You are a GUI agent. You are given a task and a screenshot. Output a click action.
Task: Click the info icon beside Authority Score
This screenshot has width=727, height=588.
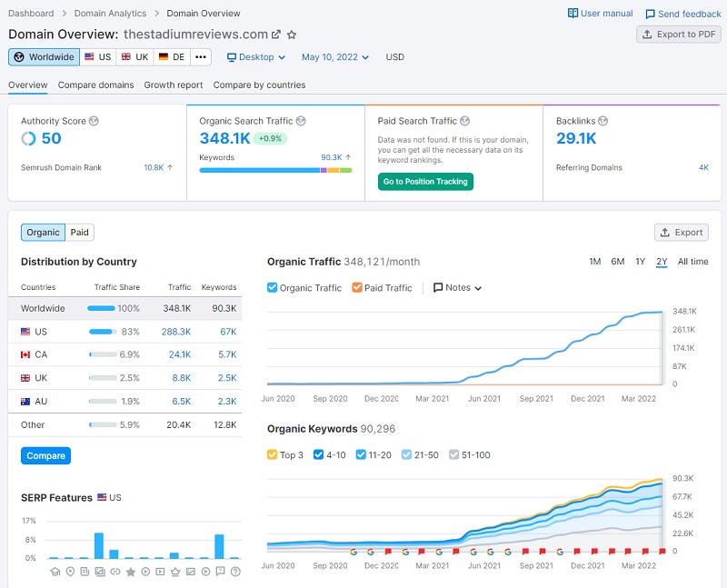[94, 121]
